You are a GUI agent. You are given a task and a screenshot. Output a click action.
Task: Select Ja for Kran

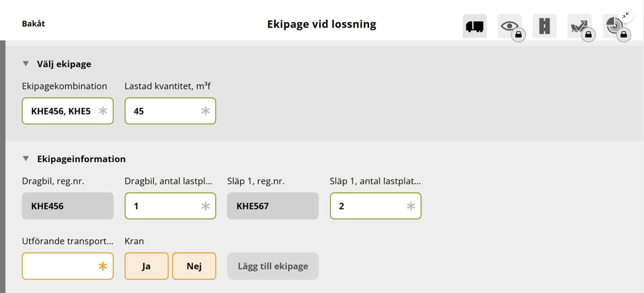tap(147, 266)
